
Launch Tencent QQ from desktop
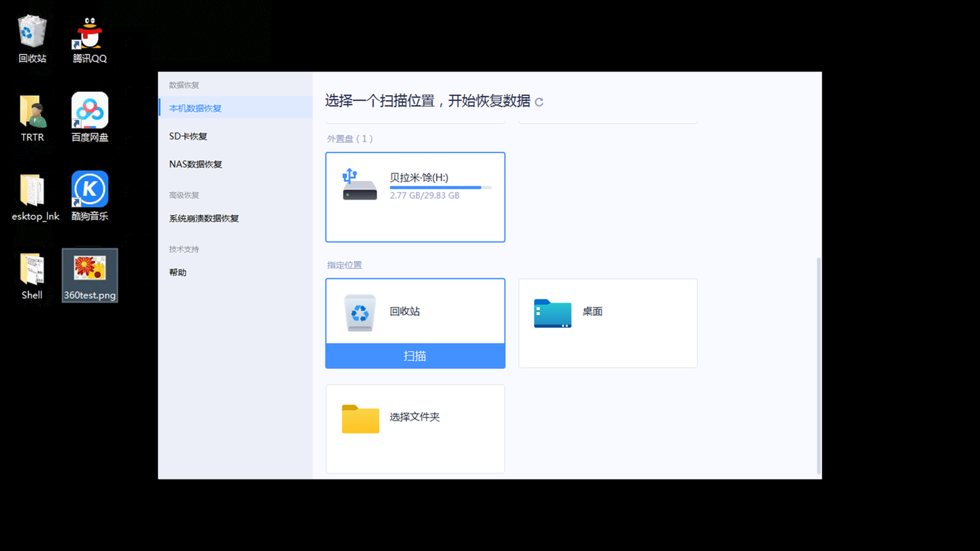(x=90, y=39)
